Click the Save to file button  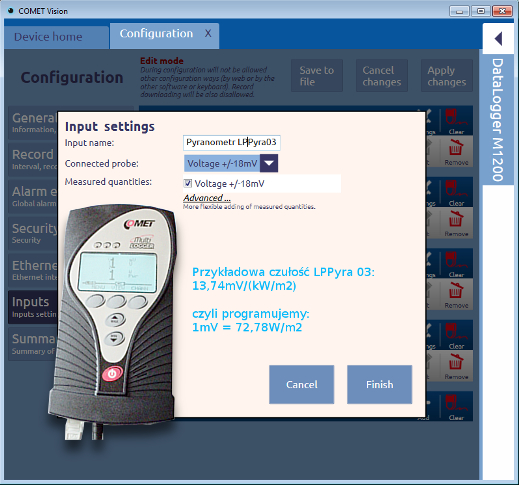[317, 76]
